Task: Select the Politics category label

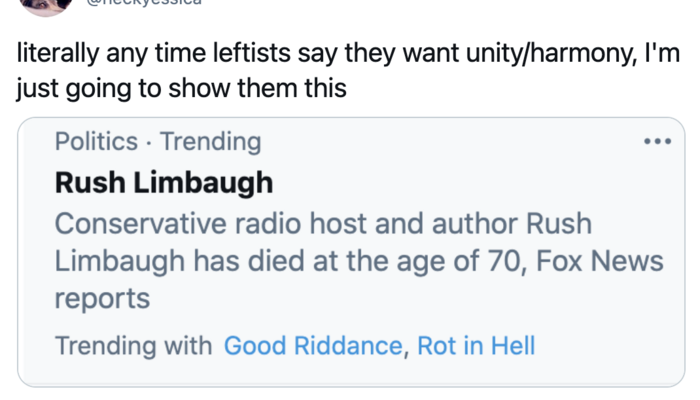Action: (x=96, y=142)
